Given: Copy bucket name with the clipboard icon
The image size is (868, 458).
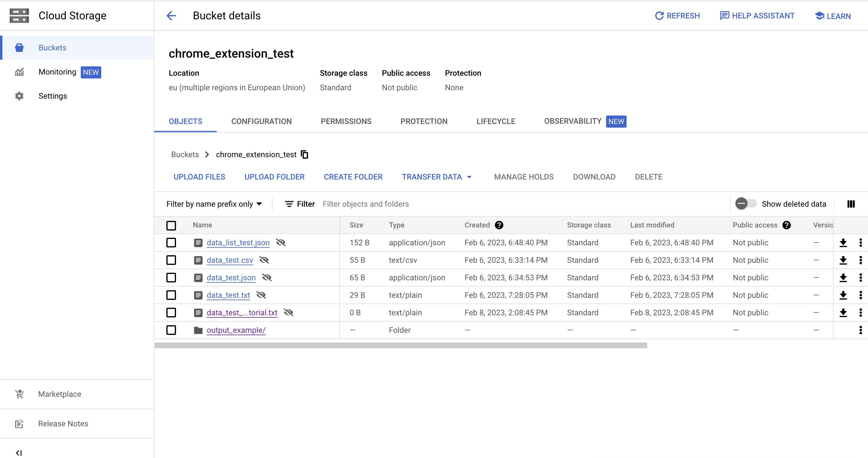Looking at the screenshot, I should point(304,154).
